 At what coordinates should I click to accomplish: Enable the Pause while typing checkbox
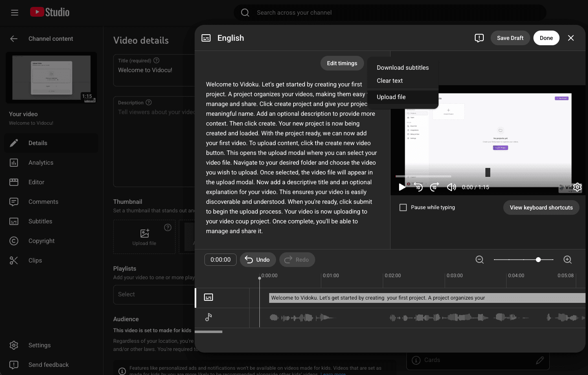[x=403, y=207]
